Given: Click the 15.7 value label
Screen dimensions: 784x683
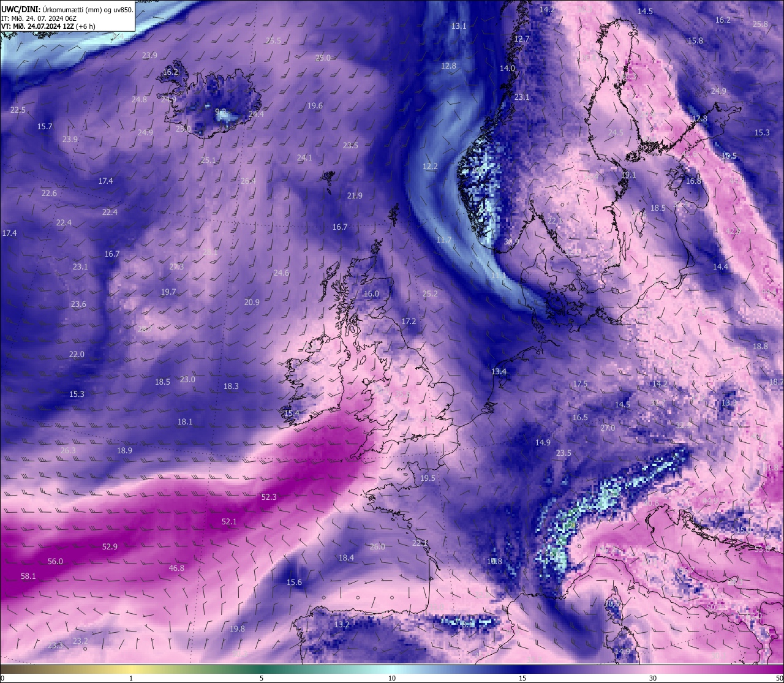Looking at the screenshot, I should (45, 127).
